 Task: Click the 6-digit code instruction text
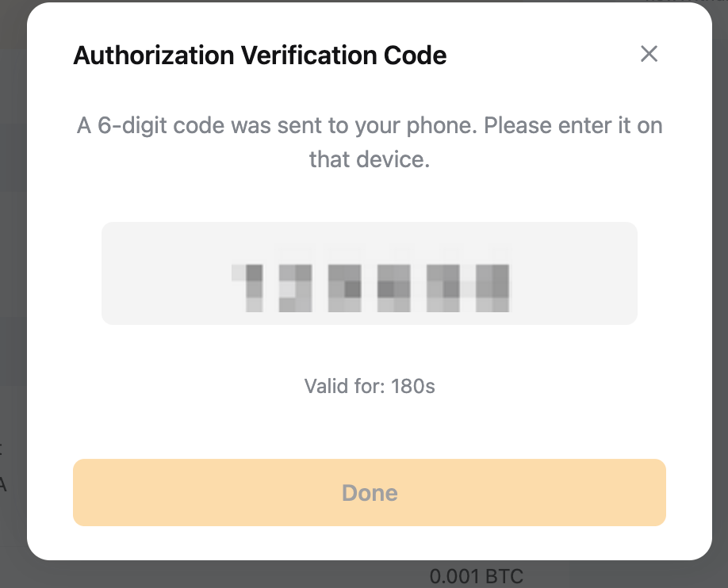click(x=370, y=125)
